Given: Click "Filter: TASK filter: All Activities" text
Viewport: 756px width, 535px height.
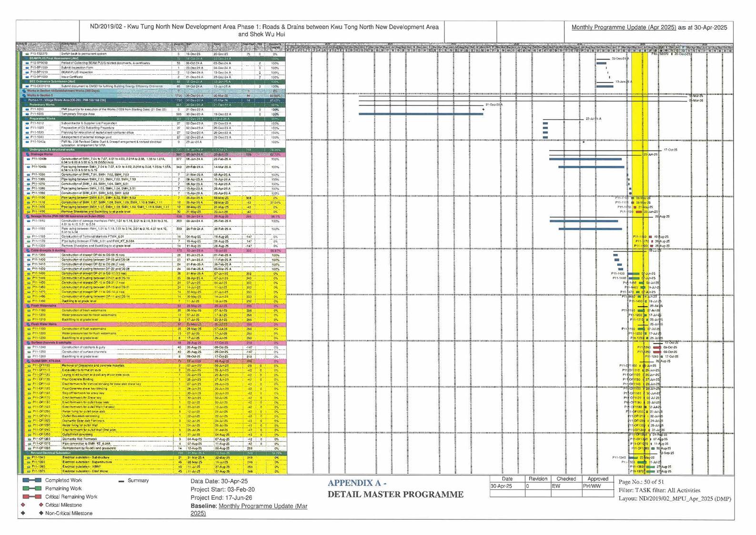Looking at the screenshot, I should click(659, 490).
